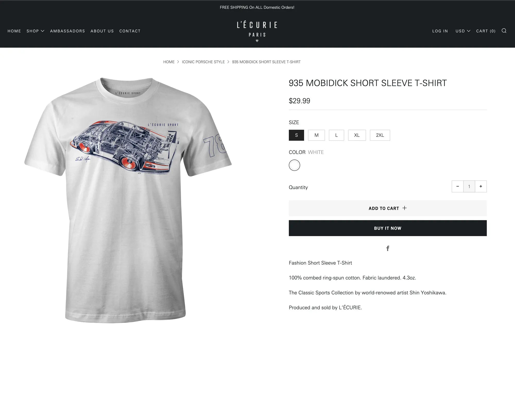This screenshot has width=515, height=420.
Task: Click the quantity input field
Action: click(469, 186)
